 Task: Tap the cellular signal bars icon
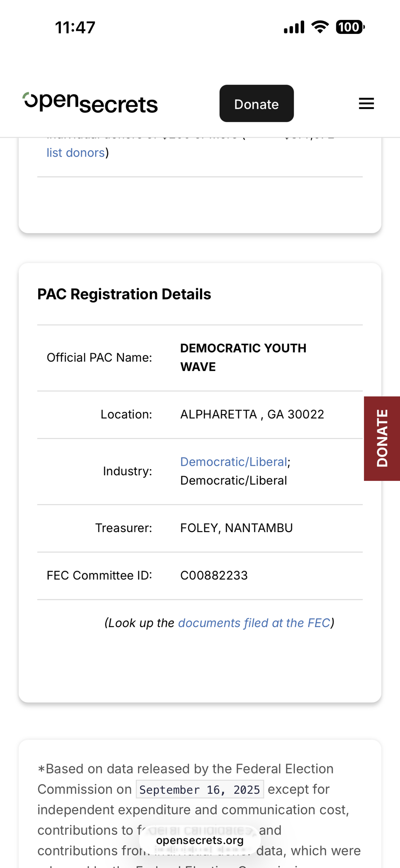tap(294, 27)
